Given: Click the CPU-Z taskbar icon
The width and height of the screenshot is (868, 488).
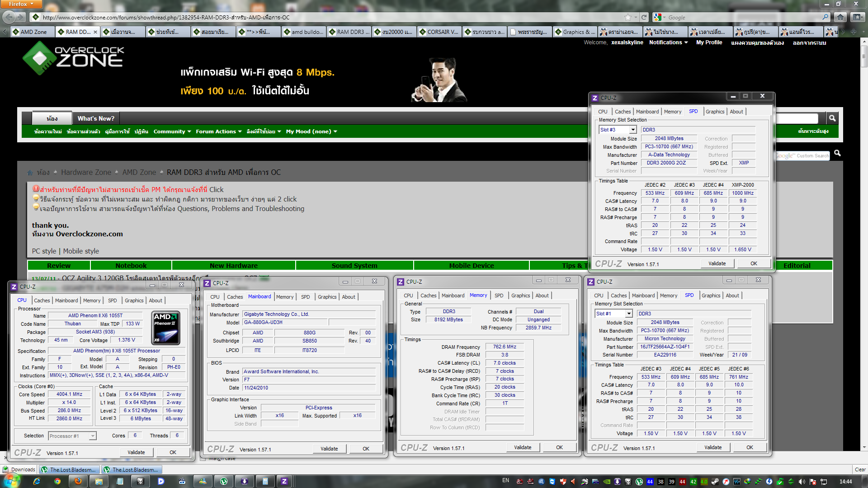Looking at the screenshot, I should (284, 481).
